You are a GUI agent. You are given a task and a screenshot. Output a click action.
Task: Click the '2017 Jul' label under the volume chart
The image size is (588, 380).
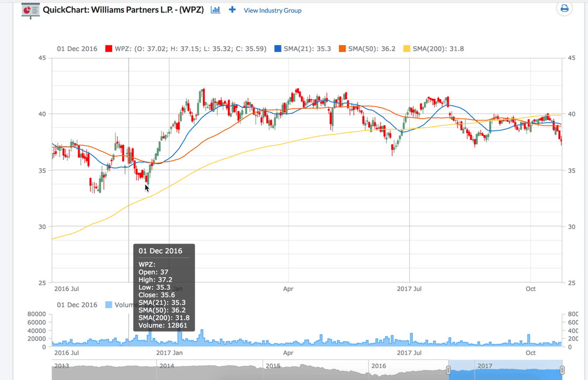point(409,353)
